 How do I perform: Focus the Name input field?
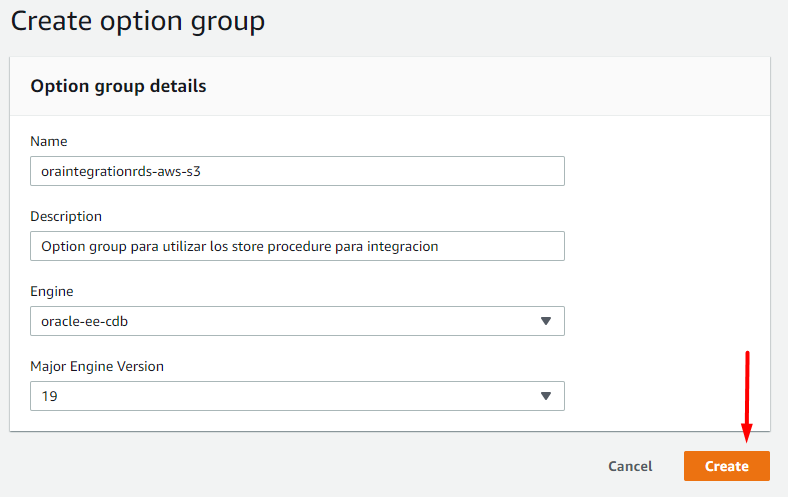pos(297,171)
